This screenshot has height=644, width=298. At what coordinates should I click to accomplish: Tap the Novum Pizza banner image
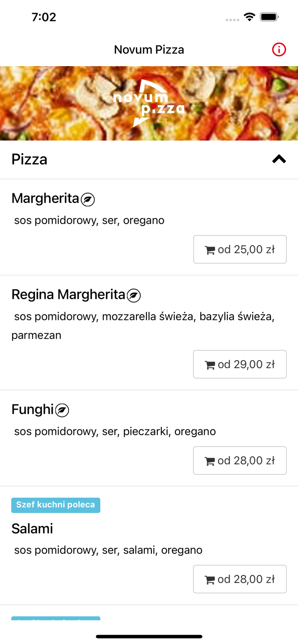tap(149, 103)
